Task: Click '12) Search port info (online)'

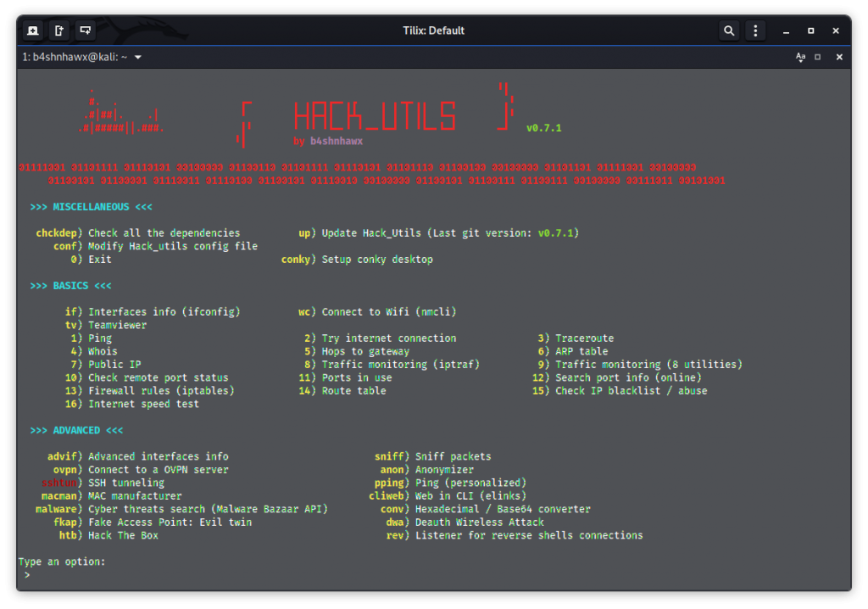Action: (x=617, y=377)
